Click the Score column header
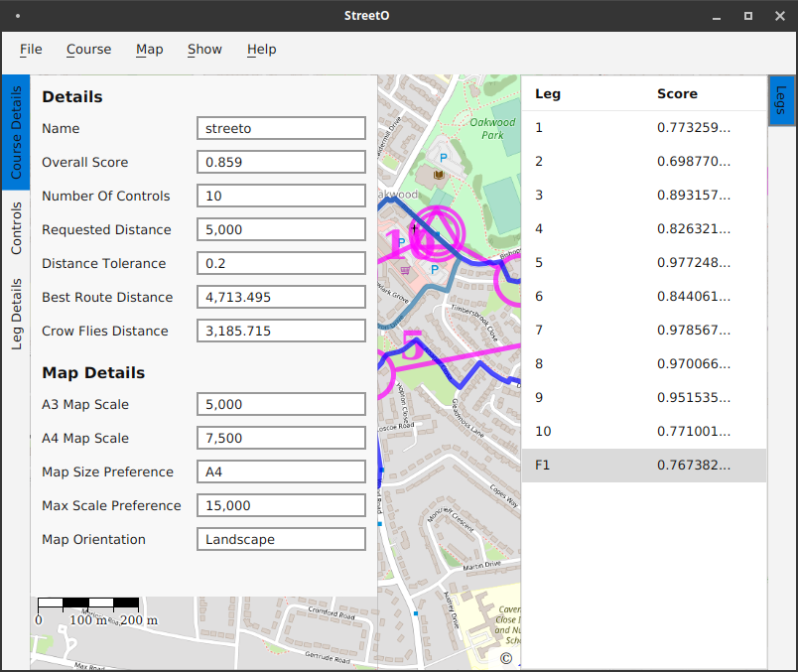This screenshot has width=798, height=672. (677, 94)
